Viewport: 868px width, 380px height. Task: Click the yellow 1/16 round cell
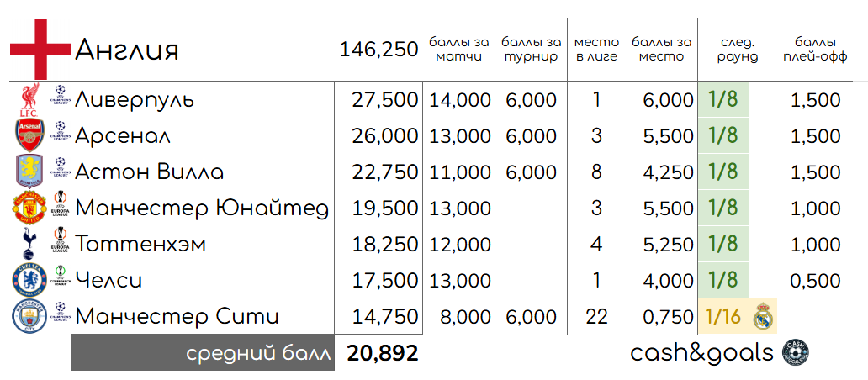click(723, 316)
